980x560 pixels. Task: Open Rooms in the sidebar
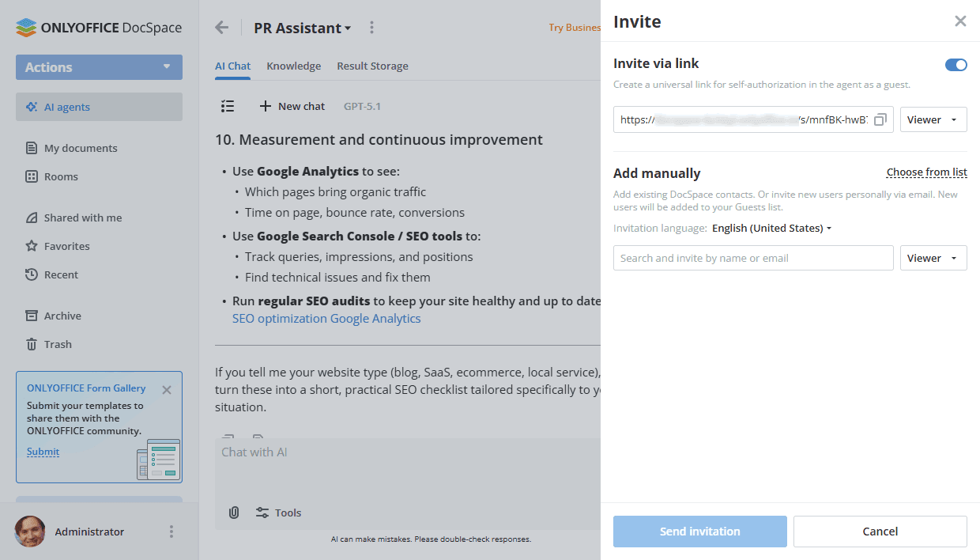tap(61, 176)
